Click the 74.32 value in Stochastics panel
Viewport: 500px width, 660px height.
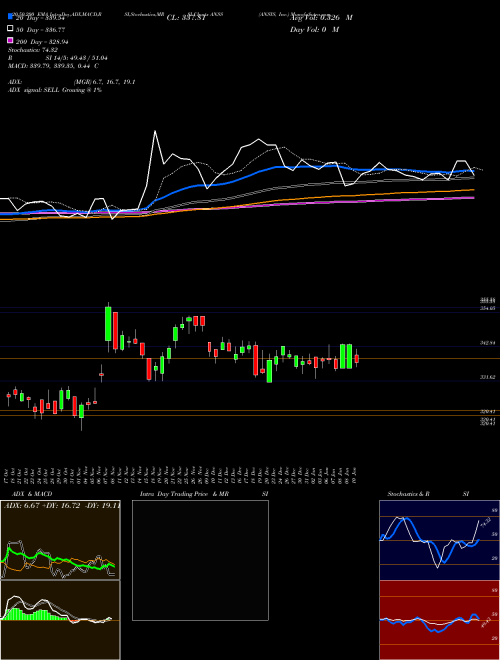(x=485, y=523)
